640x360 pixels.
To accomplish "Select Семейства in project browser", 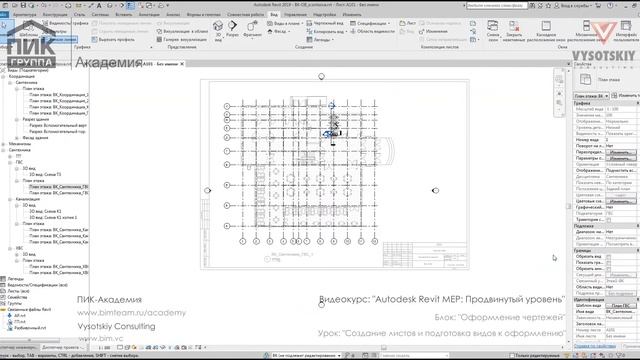I will (17, 297).
